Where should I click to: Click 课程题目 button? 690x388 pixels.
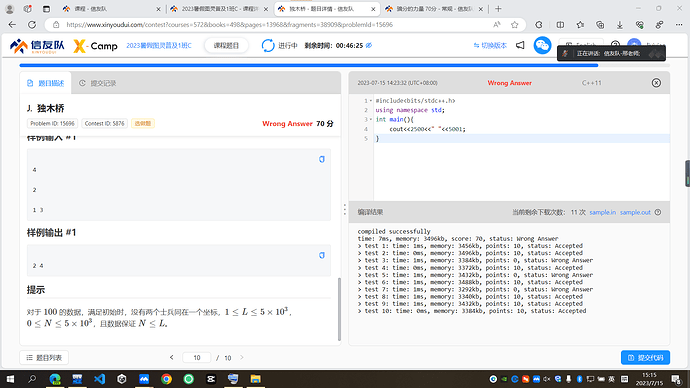click(x=226, y=45)
